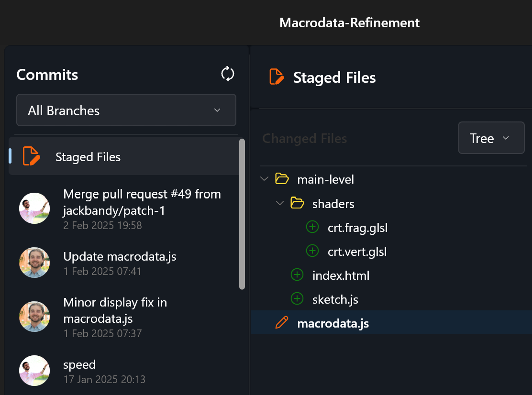
Task: Click the yellow shaders folder icon
Action: pyautogui.click(x=297, y=203)
